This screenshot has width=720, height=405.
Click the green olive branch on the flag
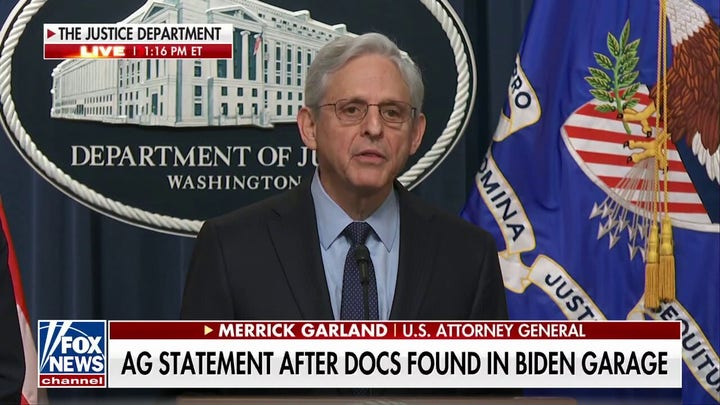[615, 73]
